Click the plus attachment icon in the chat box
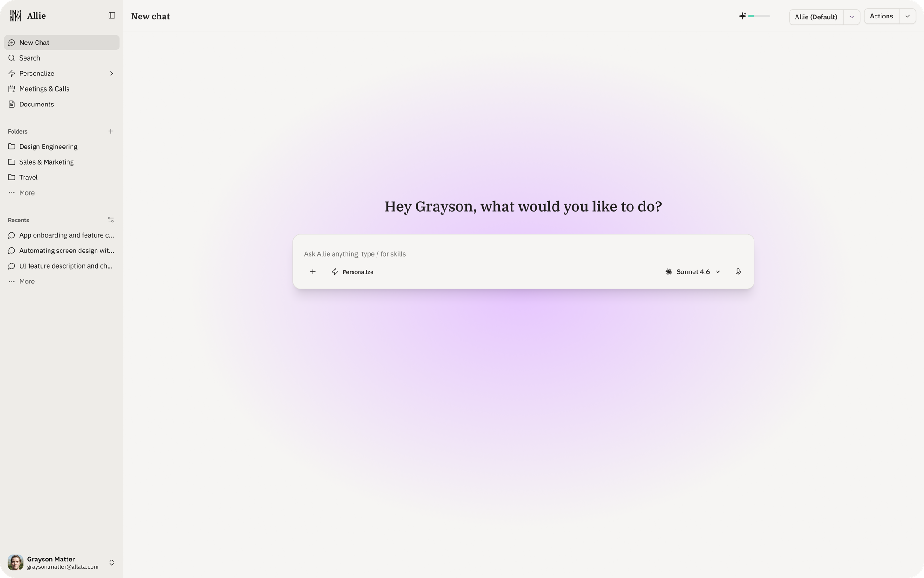Screen dimensions: 924x578 [x=313, y=272]
